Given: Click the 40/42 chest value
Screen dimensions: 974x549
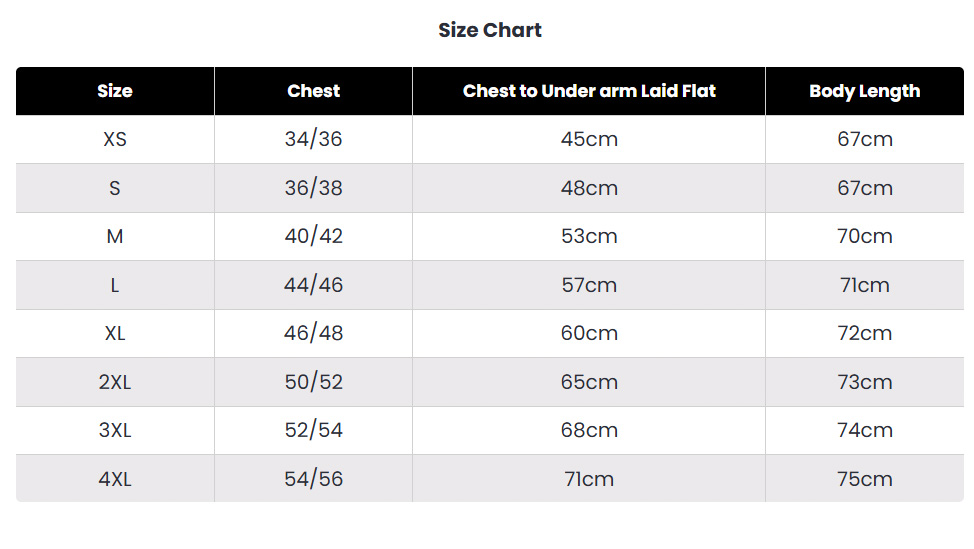Looking at the screenshot, I should [313, 236].
